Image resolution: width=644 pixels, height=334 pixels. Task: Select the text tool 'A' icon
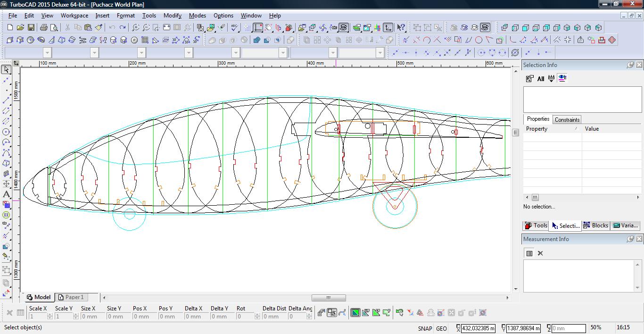pyautogui.click(x=6, y=194)
